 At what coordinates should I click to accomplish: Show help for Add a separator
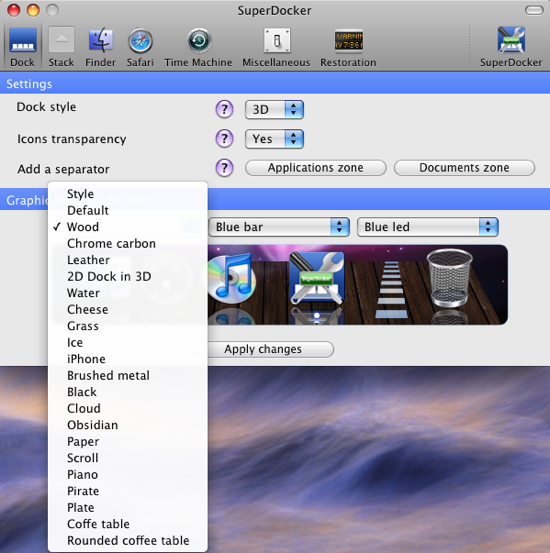[224, 168]
